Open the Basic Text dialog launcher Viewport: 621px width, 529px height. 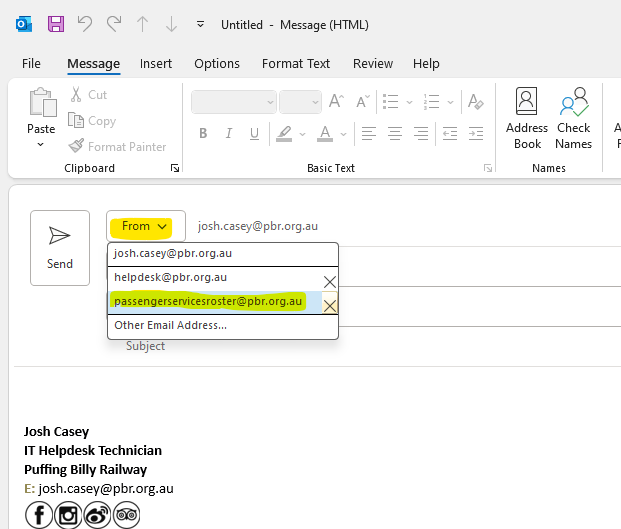point(488,168)
